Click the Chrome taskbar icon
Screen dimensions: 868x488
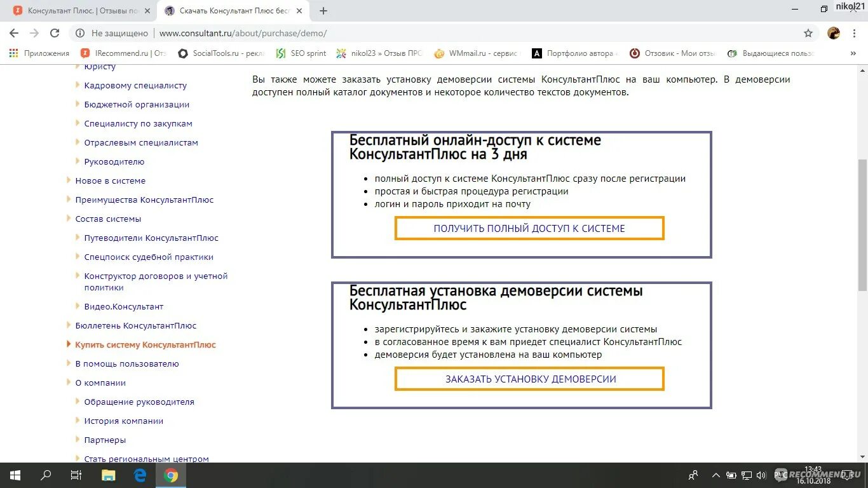pos(171,475)
